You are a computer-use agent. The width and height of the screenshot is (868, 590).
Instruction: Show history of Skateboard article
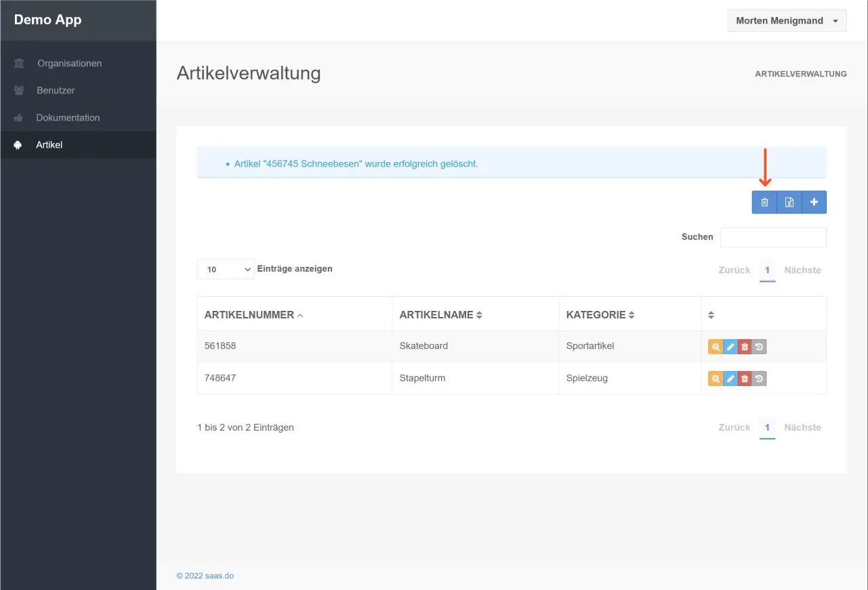point(759,347)
